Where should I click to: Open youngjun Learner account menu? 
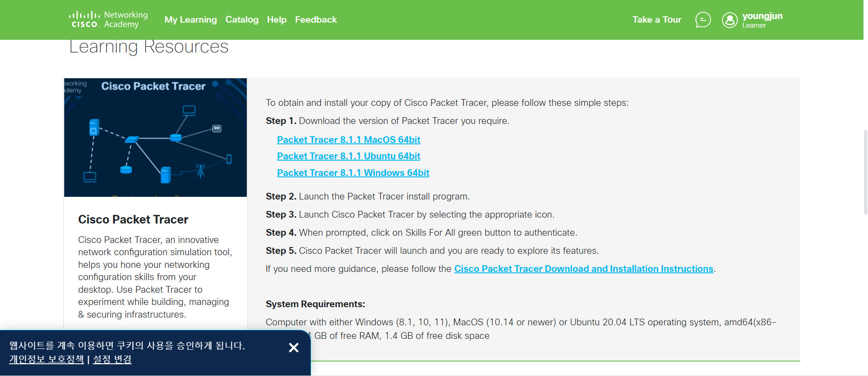pyautogui.click(x=752, y=20)
